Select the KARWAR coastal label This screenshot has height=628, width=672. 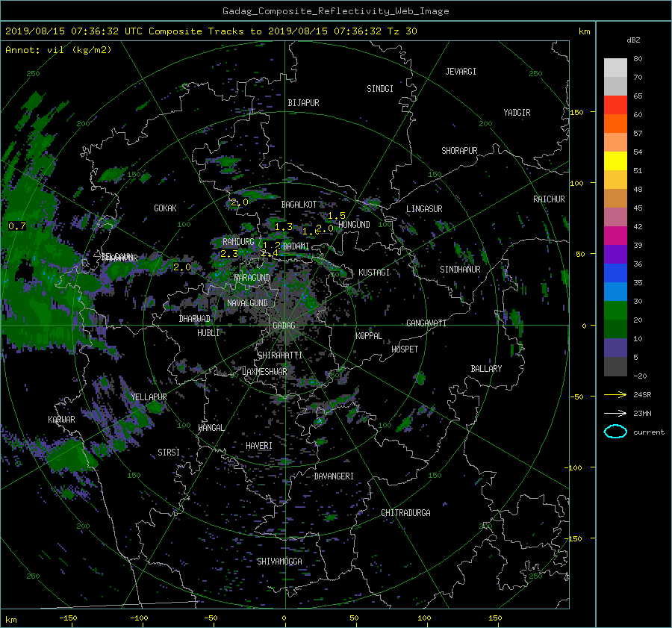pos(61,420)
